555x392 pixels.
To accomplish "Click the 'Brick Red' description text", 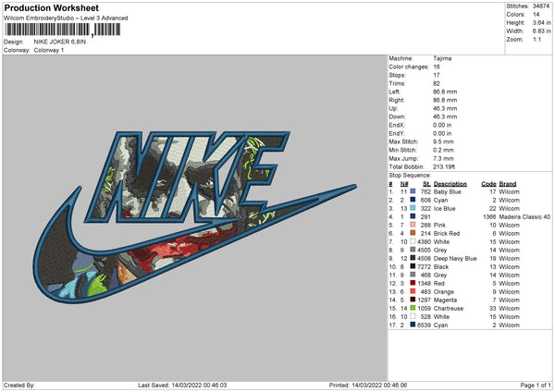I will (x=447, y=233).
